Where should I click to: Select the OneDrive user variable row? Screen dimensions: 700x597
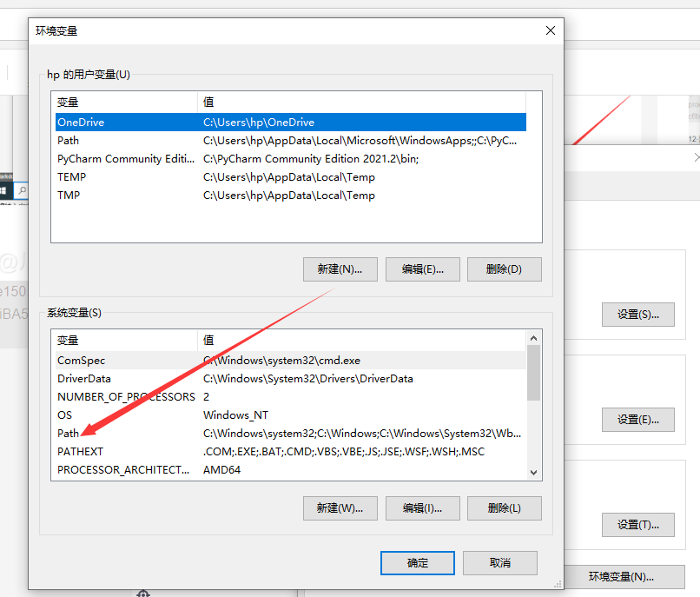pyautogui.click(x=291, y=122)
